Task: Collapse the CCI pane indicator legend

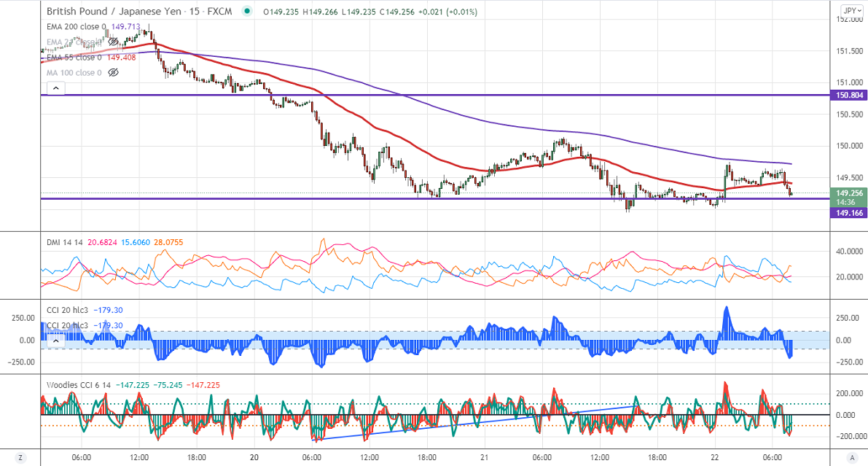Action: 56,341
